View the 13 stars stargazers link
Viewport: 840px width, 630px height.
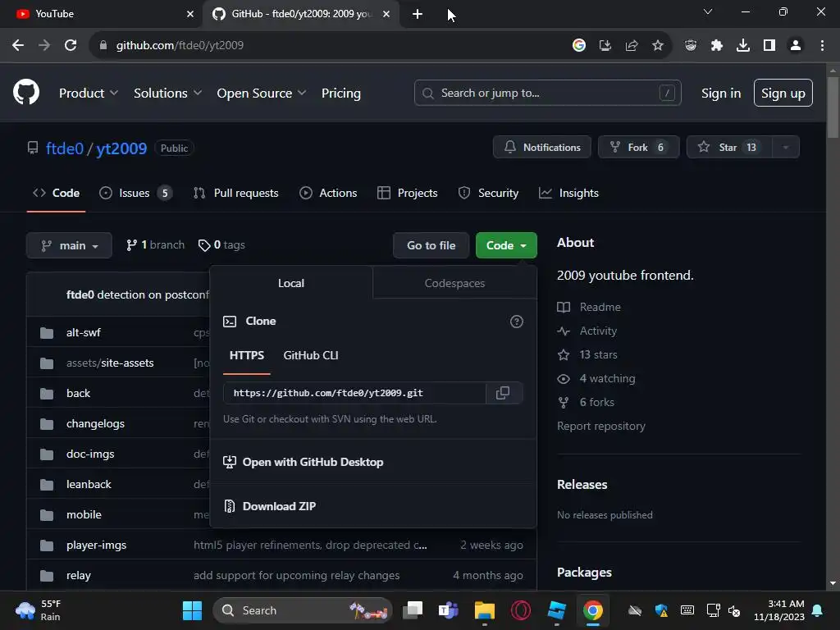[587, 354]
